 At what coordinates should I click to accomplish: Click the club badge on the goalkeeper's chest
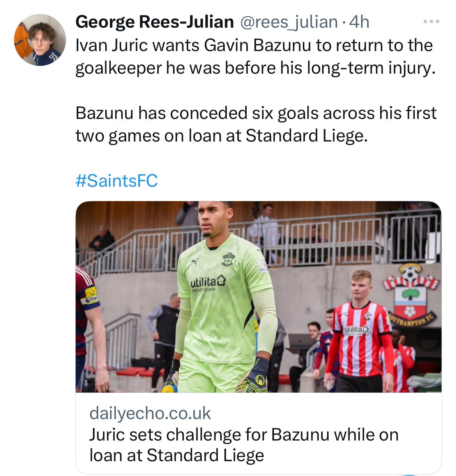[x=229, y=257]
